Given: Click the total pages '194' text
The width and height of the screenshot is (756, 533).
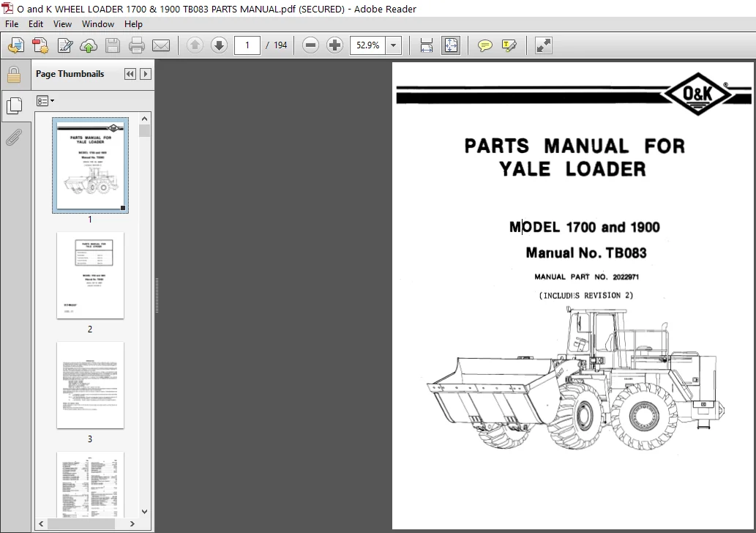Looking at the screenshot, I should coord(280,45).
